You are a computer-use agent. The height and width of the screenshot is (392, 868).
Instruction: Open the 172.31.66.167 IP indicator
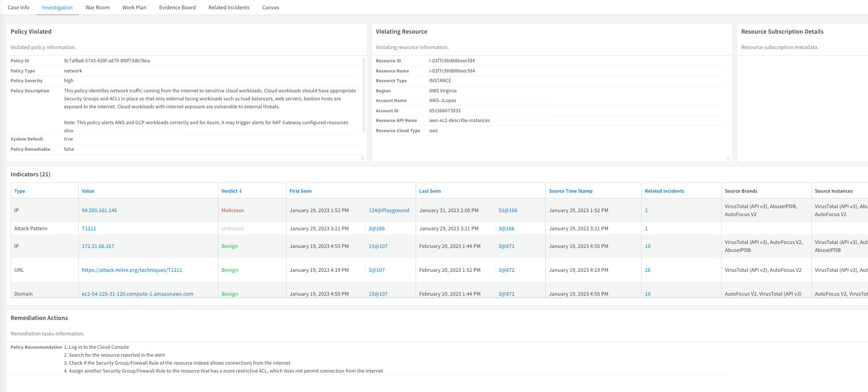point(98,246)
